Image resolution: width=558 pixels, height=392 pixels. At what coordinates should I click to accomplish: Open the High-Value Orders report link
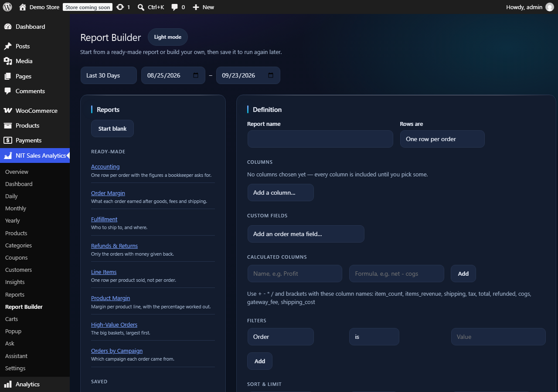tap(114, 324)
